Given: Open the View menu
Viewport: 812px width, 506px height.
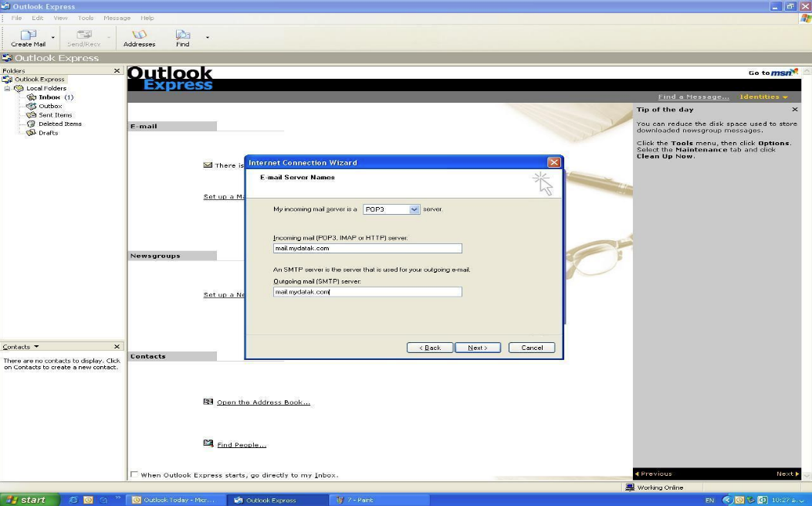Looking at the screenshot, I should (60, 18).
